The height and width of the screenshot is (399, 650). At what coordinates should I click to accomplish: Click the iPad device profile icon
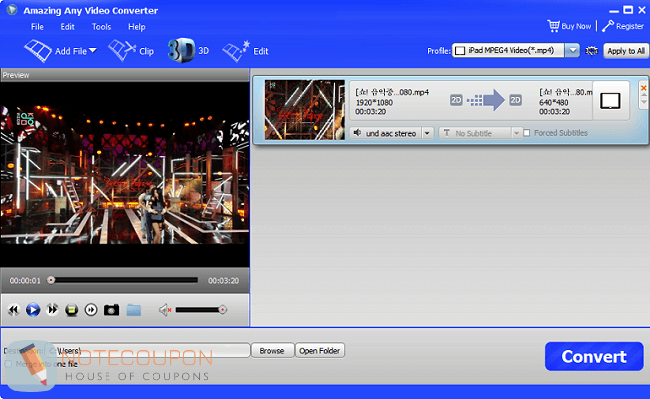coord(610,101)
